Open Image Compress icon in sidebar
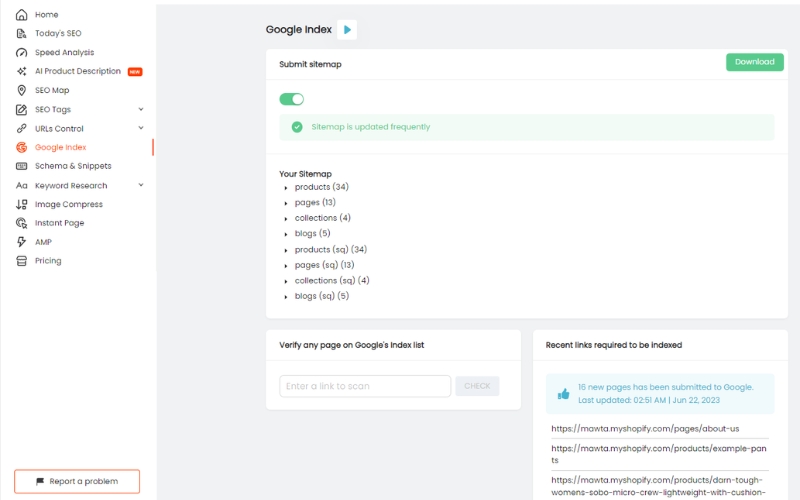Viewport: 800px width, 500px height. point(21,205)
